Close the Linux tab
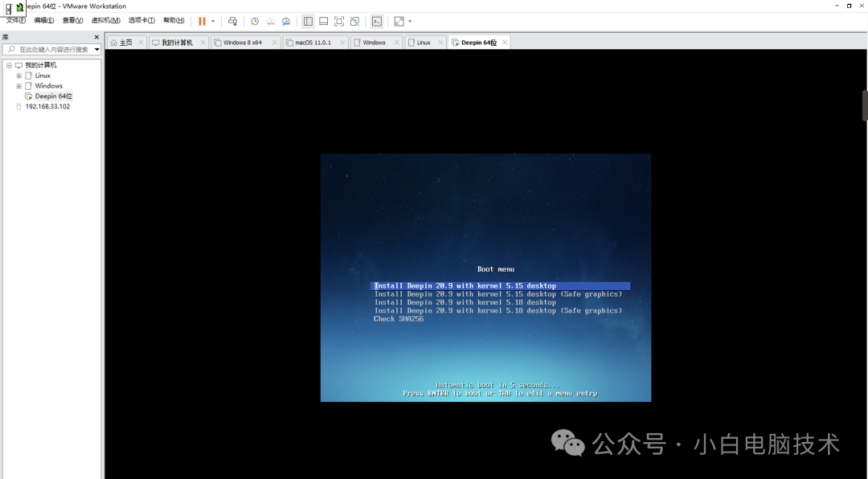This screenshot has width=868, height=479. [x=440, y=42]
